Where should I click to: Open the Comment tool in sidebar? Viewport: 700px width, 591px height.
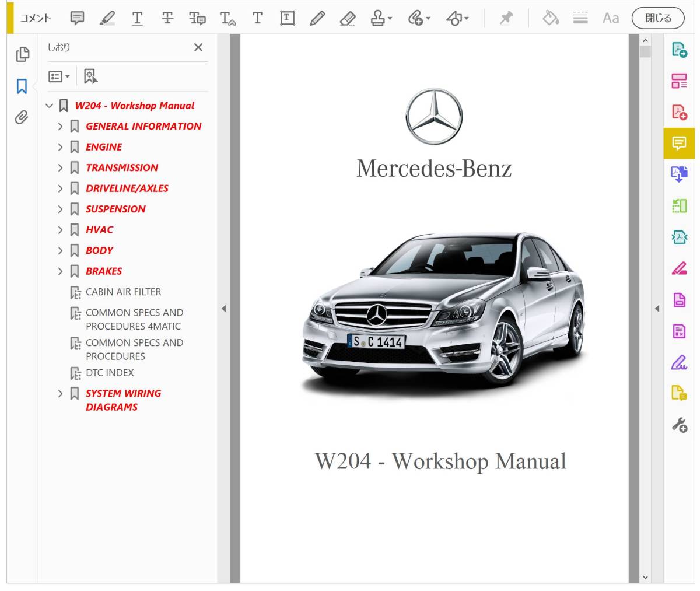(679, 143)
